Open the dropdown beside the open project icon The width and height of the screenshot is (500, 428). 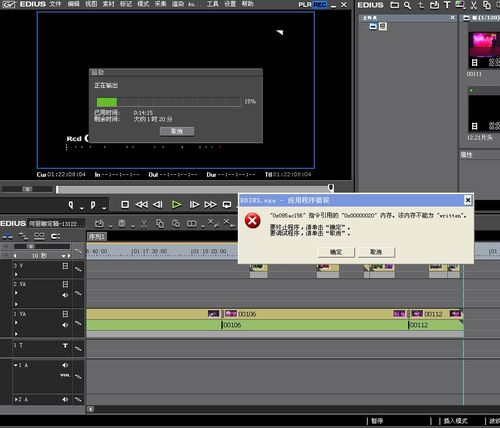tap(110, 226)
